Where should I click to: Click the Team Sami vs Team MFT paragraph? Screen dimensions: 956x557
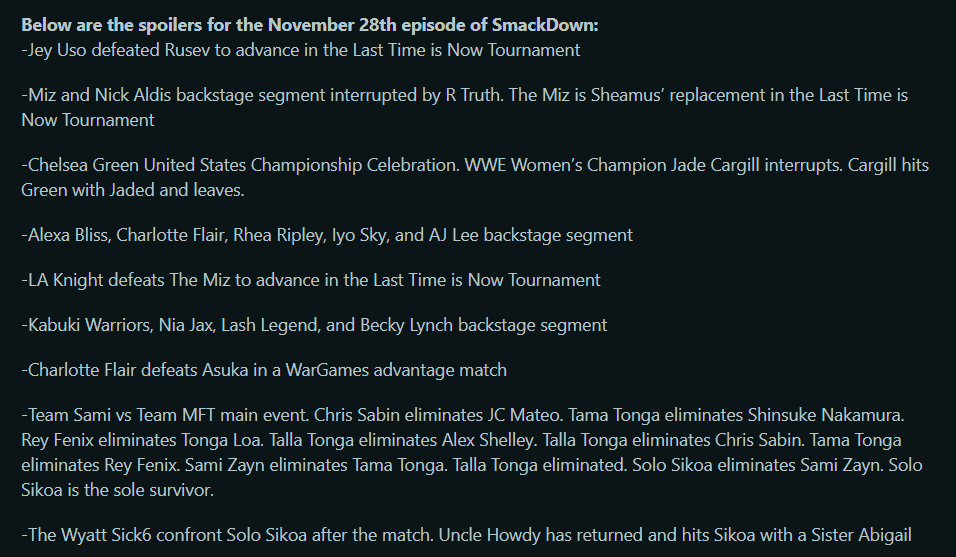tap(472, 453)
